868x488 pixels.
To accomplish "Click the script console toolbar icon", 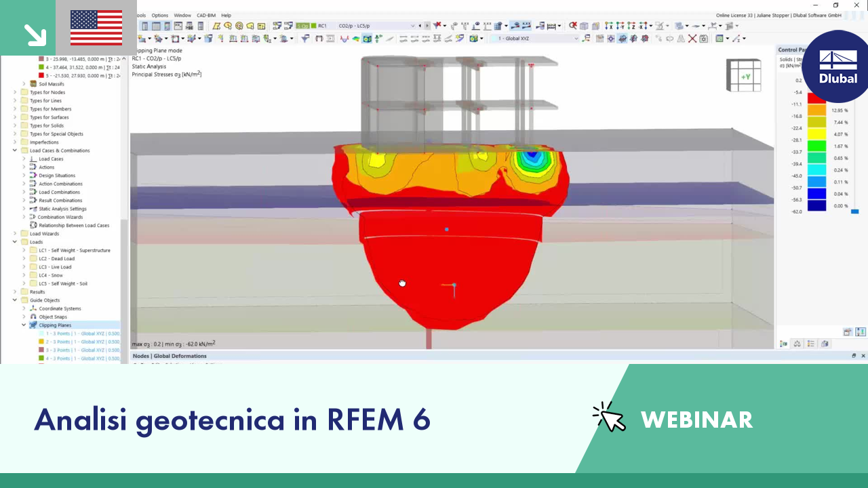I will (178, 26).
